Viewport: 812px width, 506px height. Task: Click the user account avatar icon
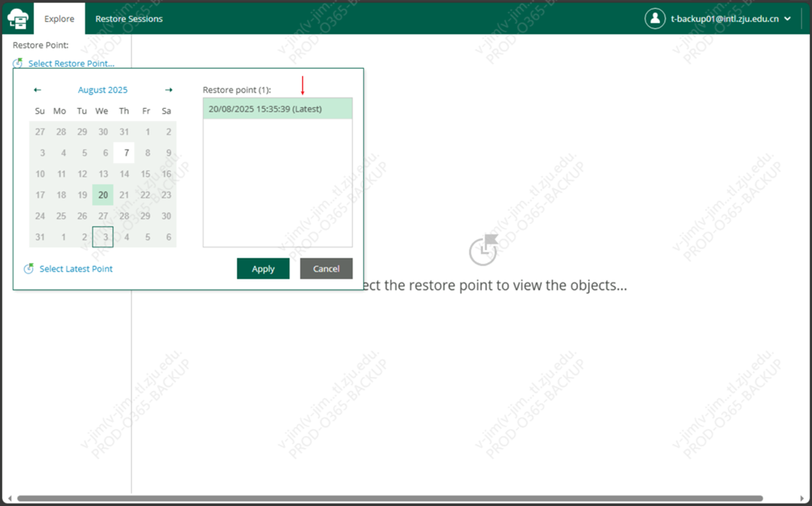pos(654,19)
